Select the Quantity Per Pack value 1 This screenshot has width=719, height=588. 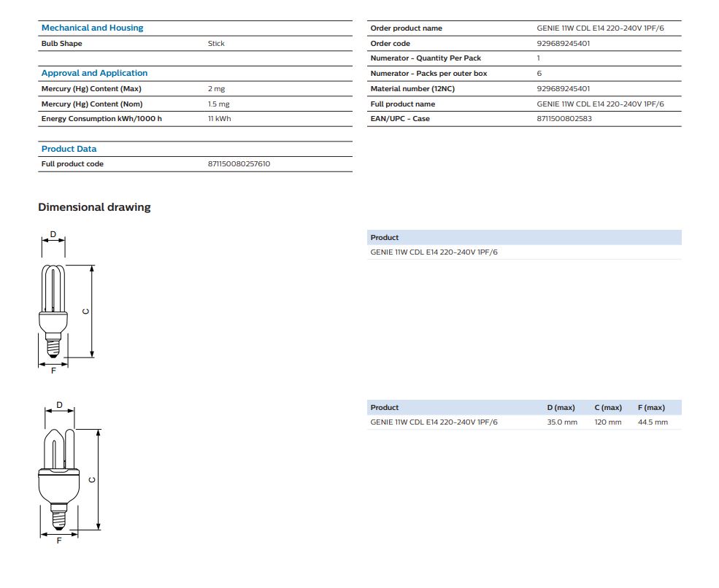(x=538, y=58)
